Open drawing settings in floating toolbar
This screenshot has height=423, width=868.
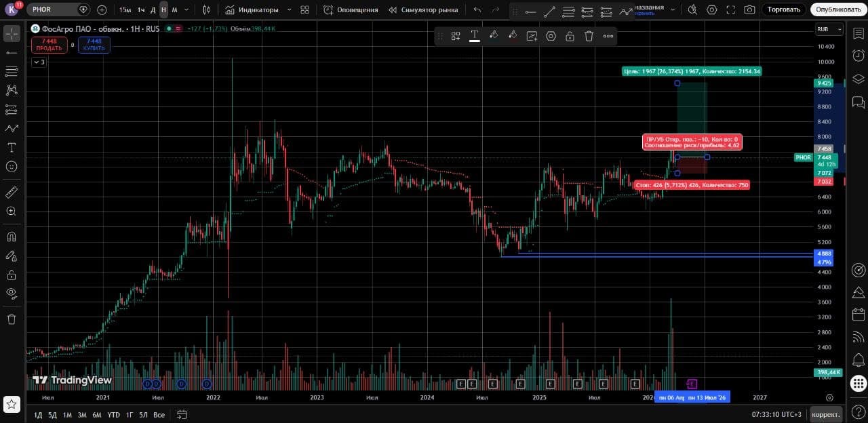551,36
